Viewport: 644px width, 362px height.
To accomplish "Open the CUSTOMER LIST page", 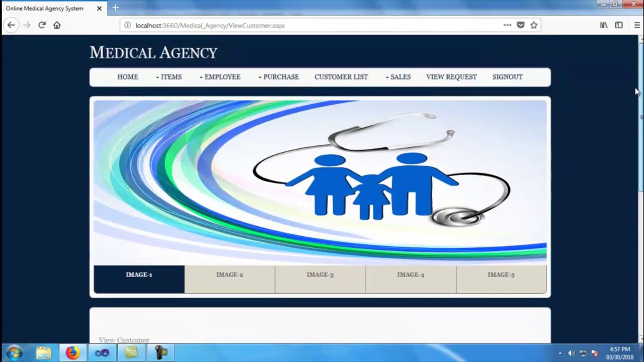I will coord(341,77).
